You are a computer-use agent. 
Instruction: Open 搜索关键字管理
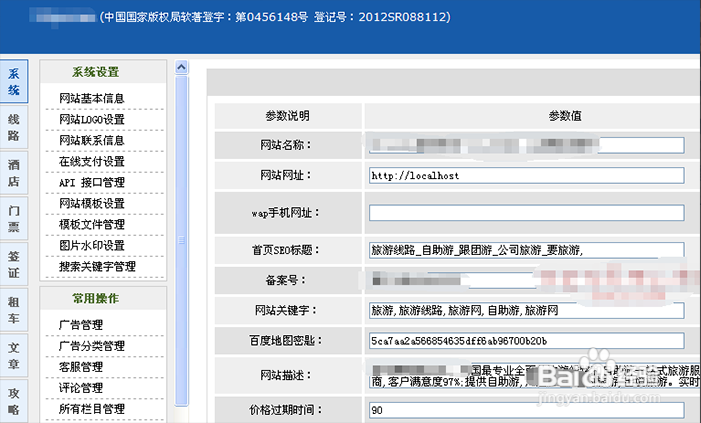pyautogui.click(x=97, y=266)
